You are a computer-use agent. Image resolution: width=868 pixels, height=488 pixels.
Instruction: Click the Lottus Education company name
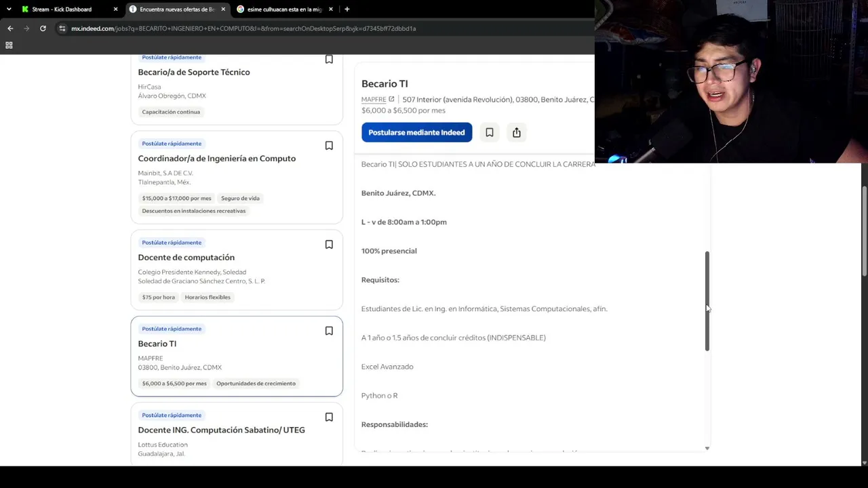pos(163,445)
